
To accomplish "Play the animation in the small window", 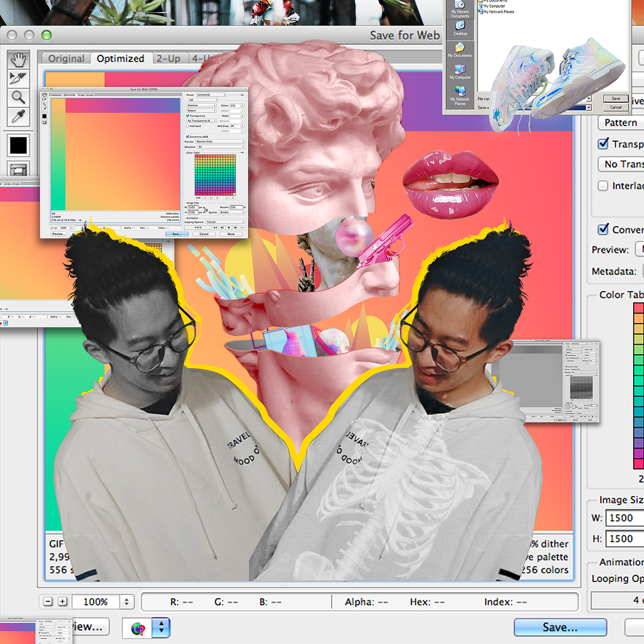I will click(229, 227).
